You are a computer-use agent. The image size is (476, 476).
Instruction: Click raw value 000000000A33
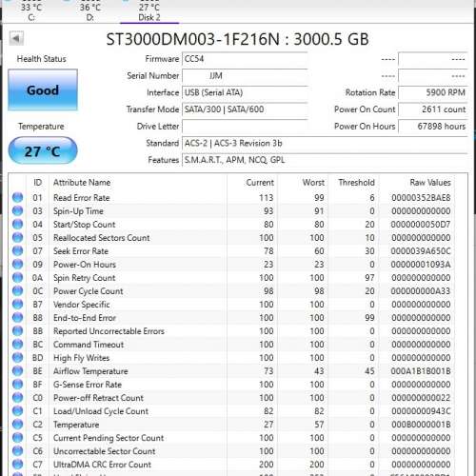(x=421, y=291)
